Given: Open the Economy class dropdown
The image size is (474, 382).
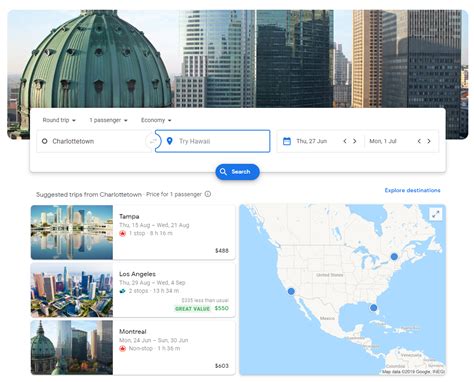Looking at the screenshot, I should [156, 120].
